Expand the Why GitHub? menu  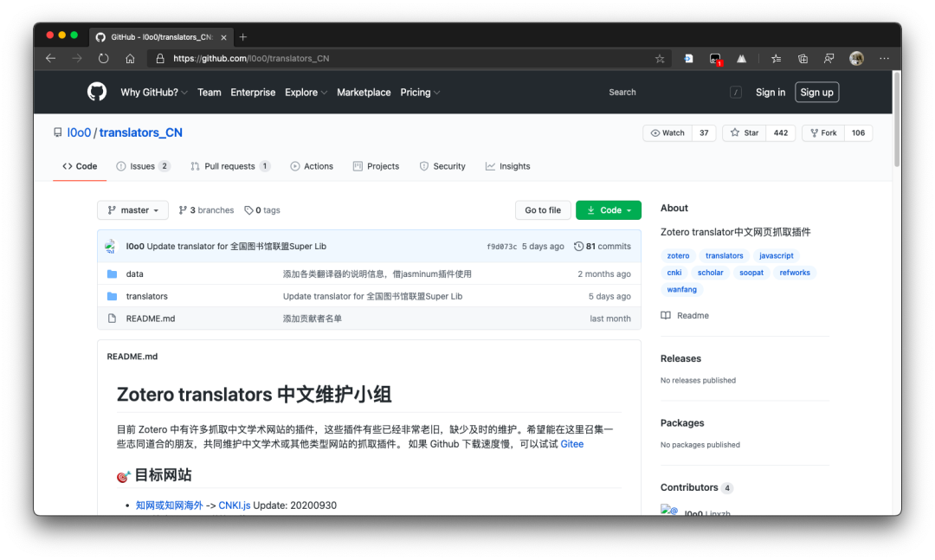(154, 93)
